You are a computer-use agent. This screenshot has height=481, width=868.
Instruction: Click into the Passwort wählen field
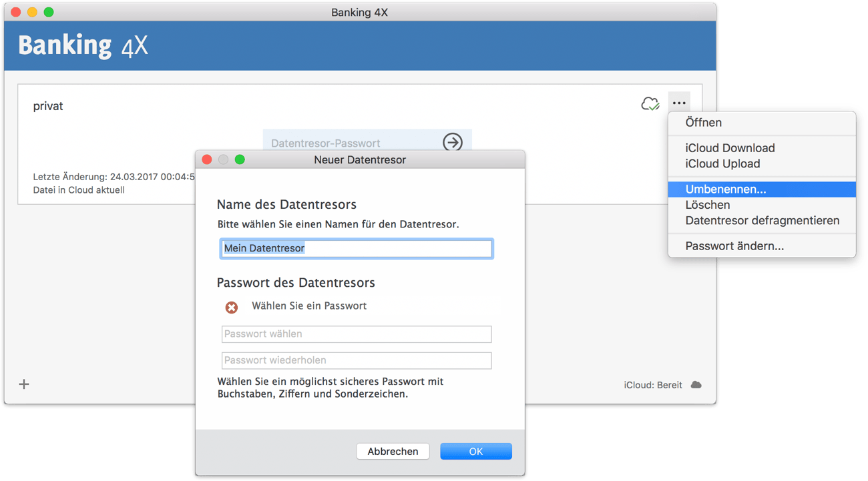(x=357, y=334)
